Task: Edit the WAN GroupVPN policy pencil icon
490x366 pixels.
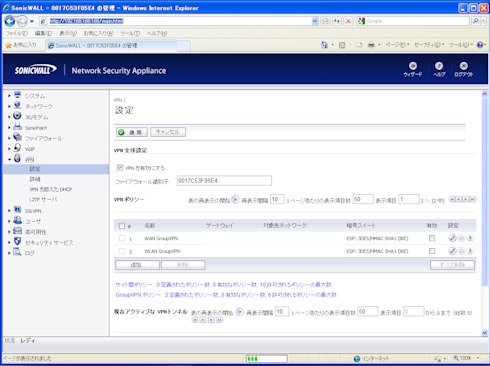Action: pos(452,238)
